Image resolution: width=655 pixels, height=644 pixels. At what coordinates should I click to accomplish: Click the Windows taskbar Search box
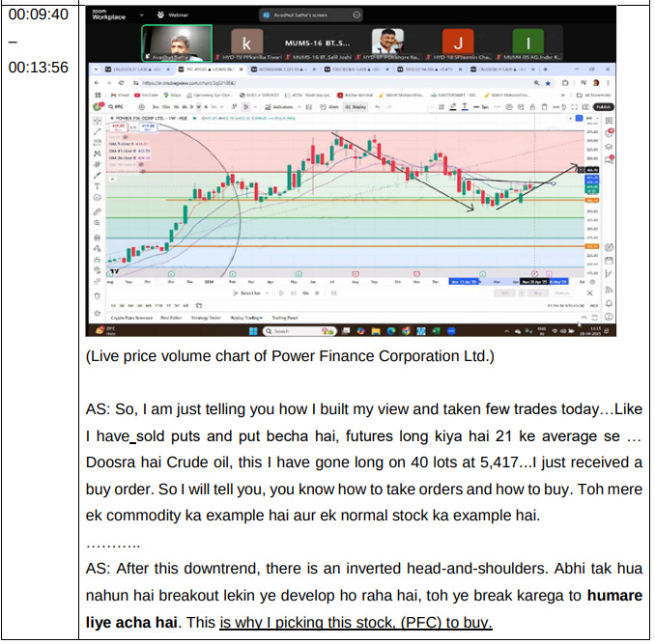(x=299, y=331)
